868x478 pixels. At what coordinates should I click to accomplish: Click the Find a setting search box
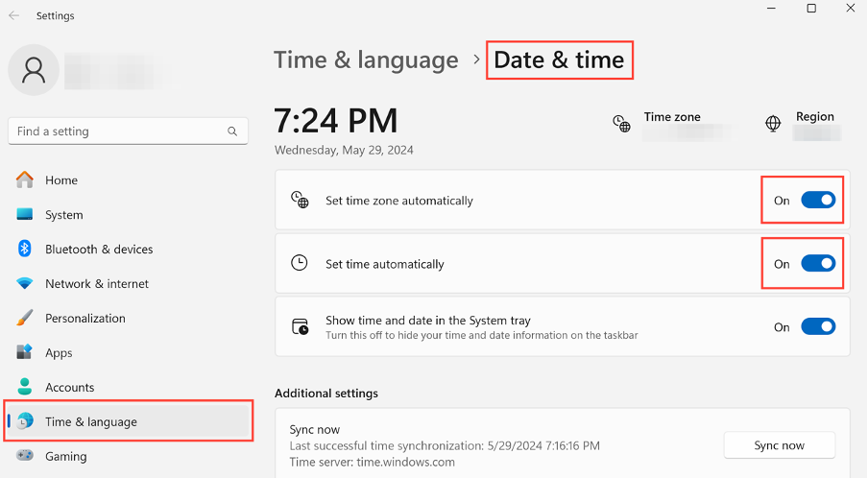click(x=128, y=131)
